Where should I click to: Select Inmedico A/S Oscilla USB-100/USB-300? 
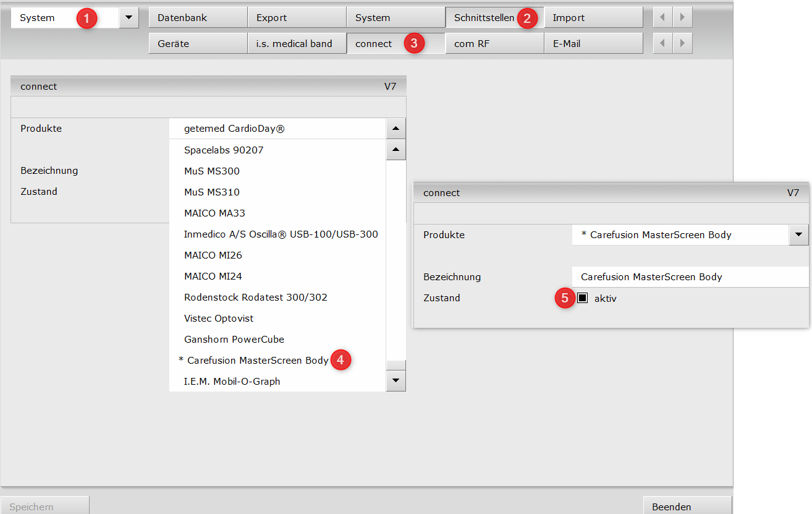coord(277,234)
